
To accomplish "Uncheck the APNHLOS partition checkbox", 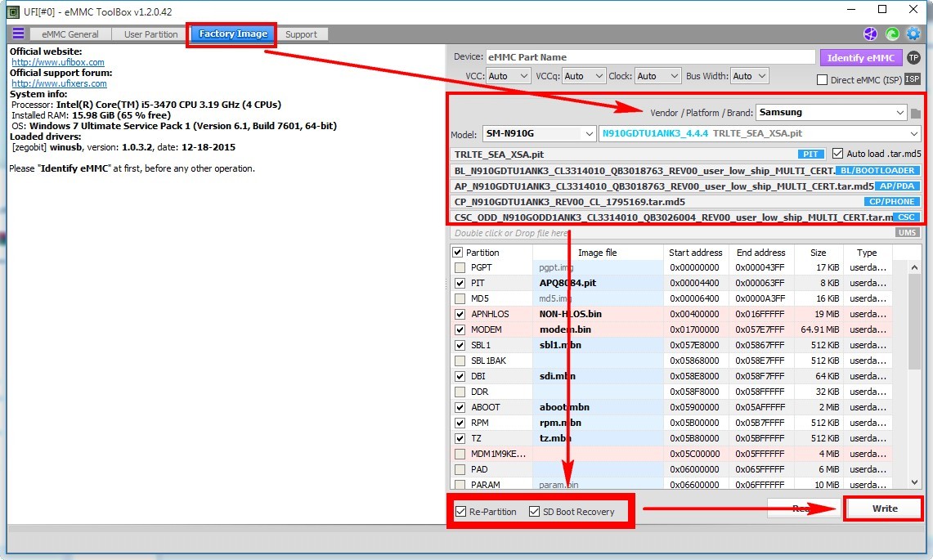I will pos(460,314).
